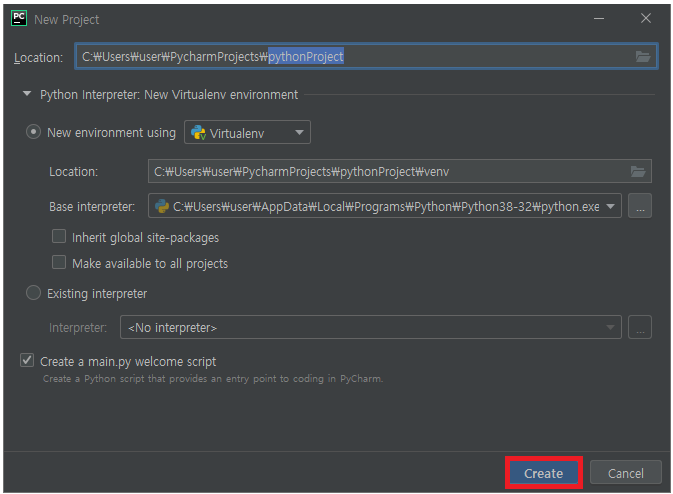Browse folder icon in project Location field
This screenshot has width=673, height=494.
click(x=643, y=56)
